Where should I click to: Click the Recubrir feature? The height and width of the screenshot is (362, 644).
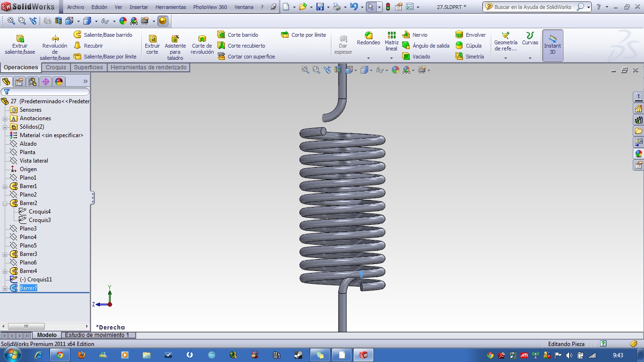[x=89, y=46]
